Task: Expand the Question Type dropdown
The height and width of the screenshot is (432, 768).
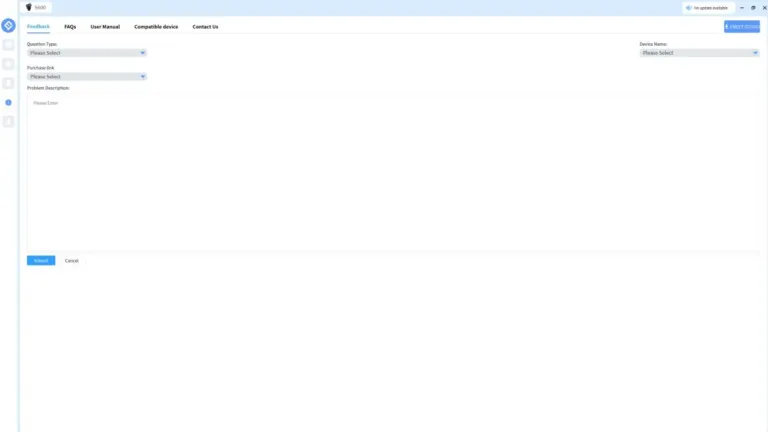Action: 87,53
